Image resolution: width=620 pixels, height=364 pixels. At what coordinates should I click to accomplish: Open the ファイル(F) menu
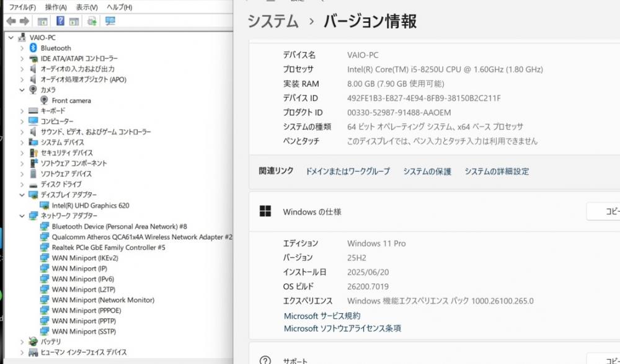tap(22, 7)
